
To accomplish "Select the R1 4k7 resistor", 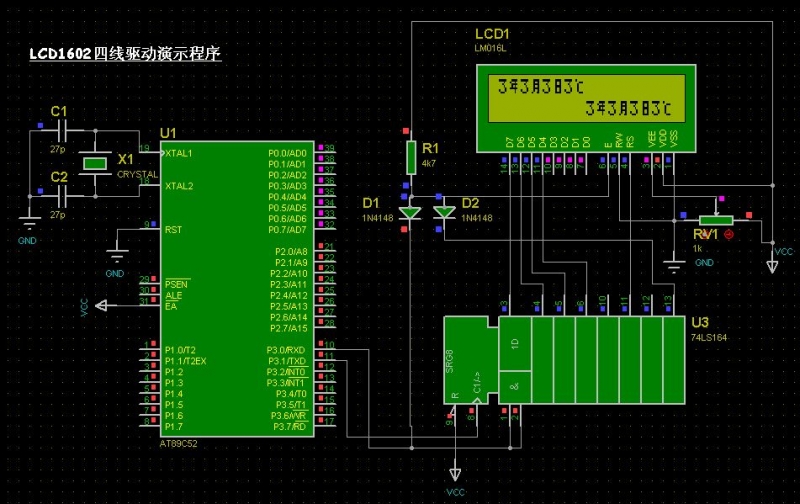I will (x=410, y=157).
